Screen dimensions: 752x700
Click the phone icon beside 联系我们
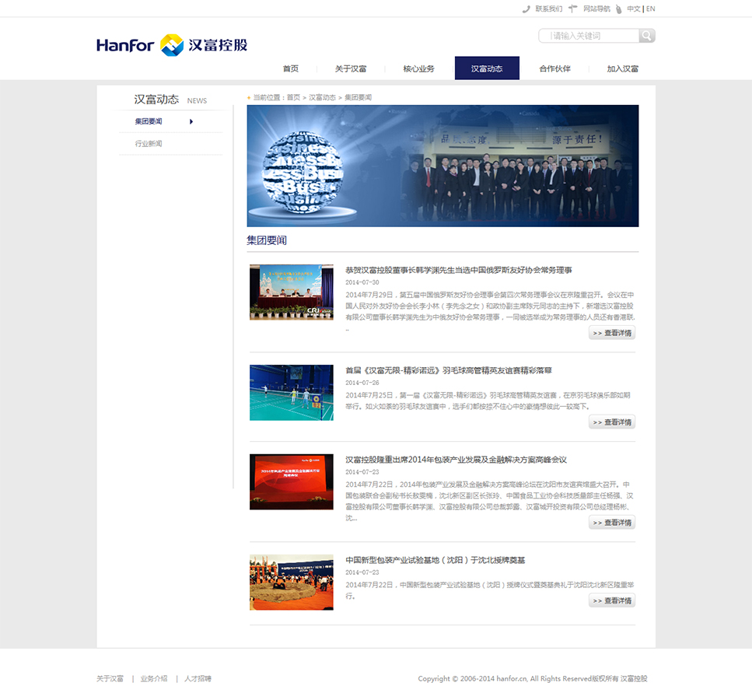point(526,9)
